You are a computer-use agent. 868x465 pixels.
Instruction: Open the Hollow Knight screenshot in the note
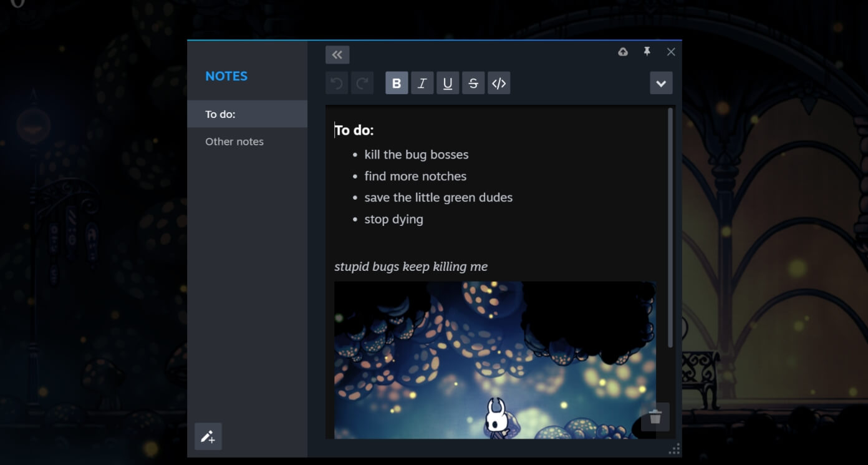coord(495,360)
